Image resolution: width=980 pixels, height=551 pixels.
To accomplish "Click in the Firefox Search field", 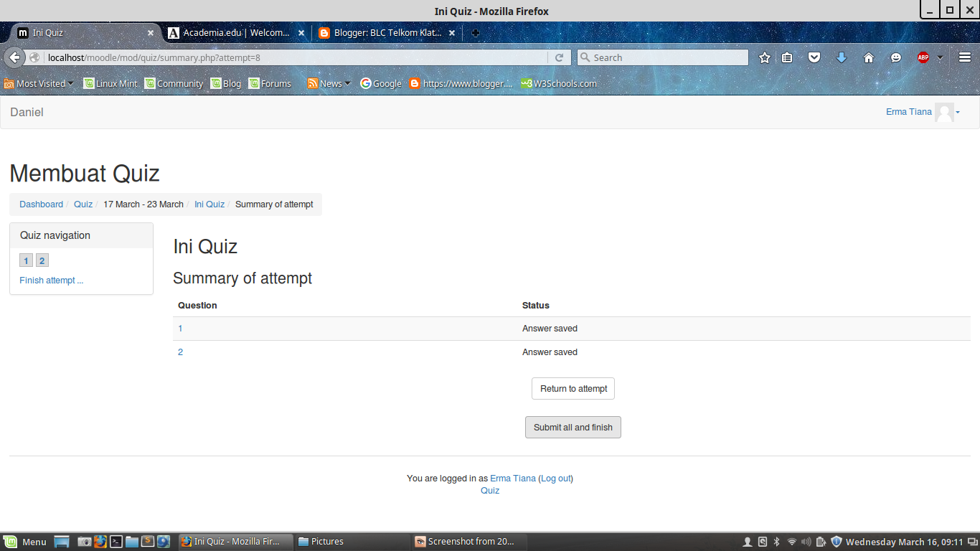I will click(x=662, y=57).
